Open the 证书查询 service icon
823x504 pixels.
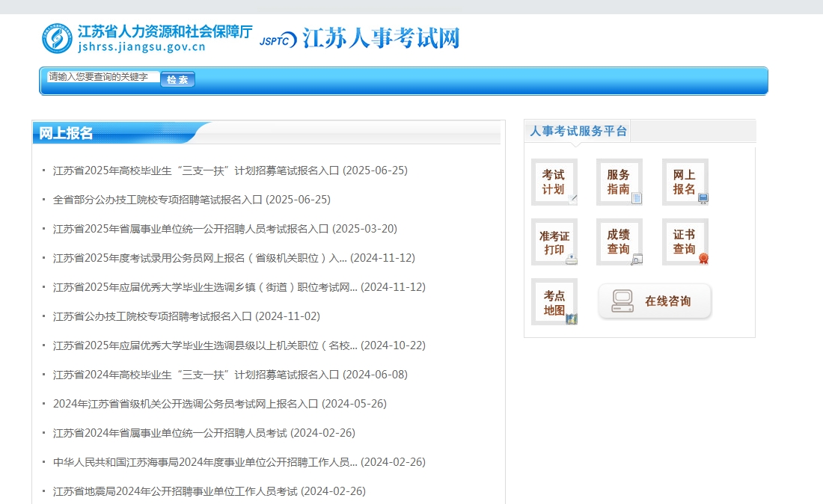click(x=685, y=242)
